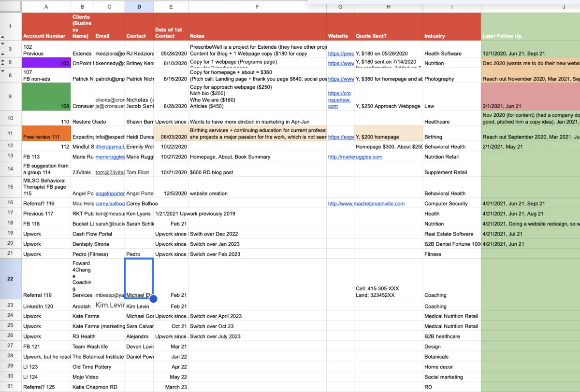Click the tom@23vital email link

point(110,172)
